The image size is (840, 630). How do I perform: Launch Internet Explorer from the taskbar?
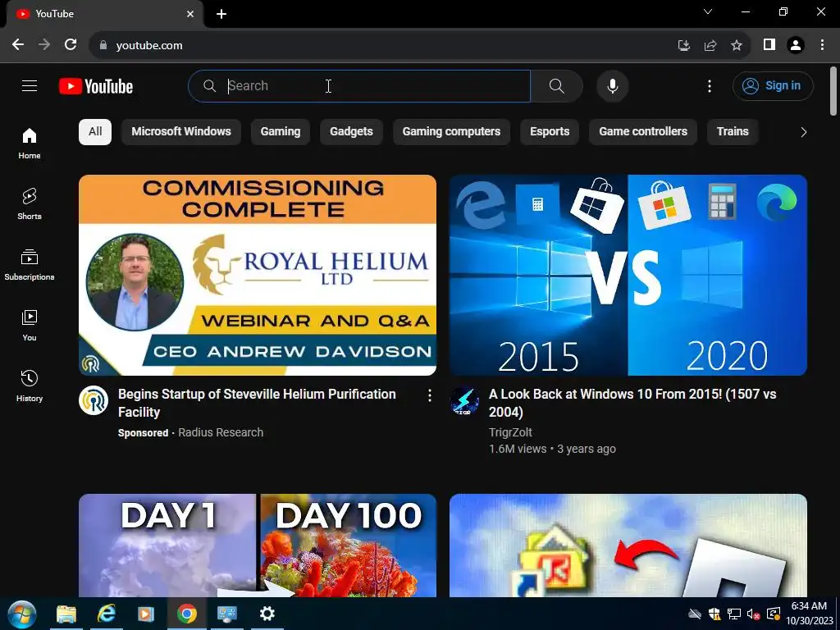(106, 614)
